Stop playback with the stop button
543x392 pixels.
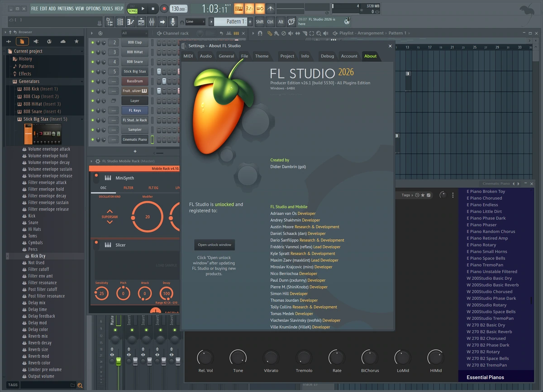(153, 9)
